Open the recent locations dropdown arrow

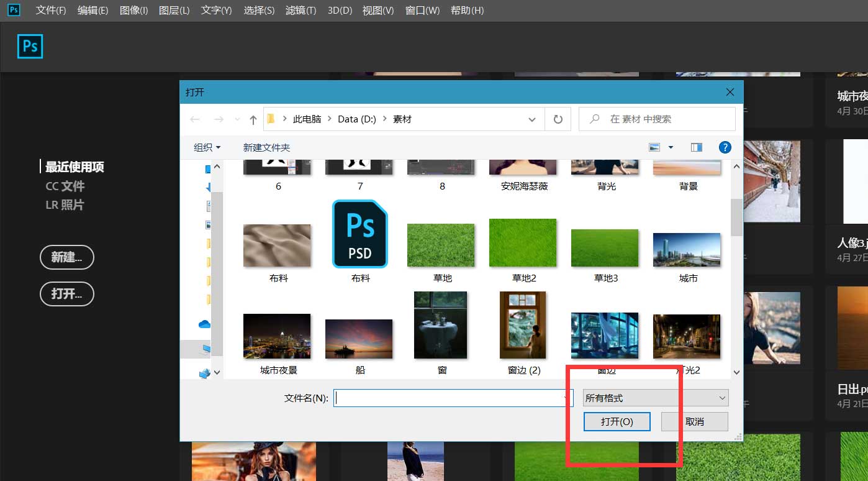point(237,119)
